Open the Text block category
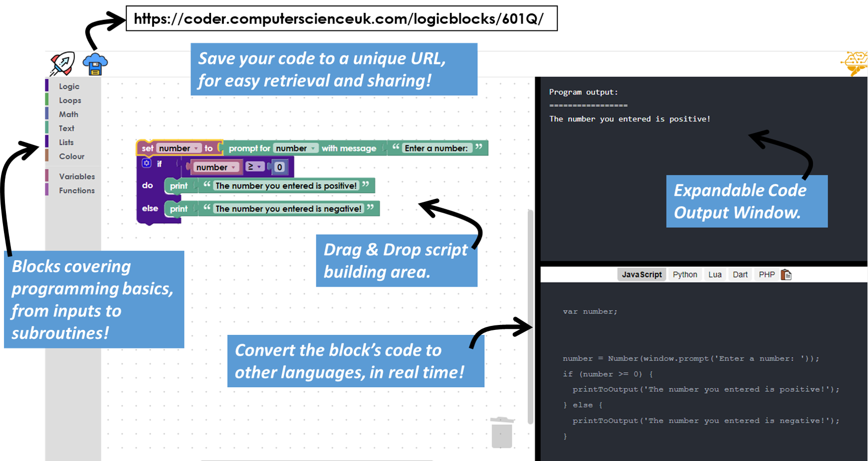 pos(66,128)
